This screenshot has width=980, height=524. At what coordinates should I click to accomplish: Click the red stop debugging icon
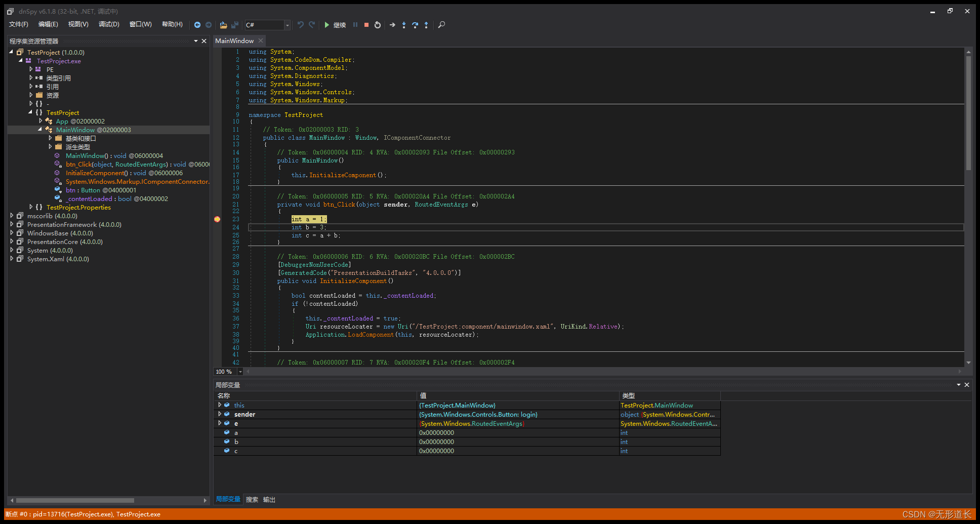pos(366,25)
